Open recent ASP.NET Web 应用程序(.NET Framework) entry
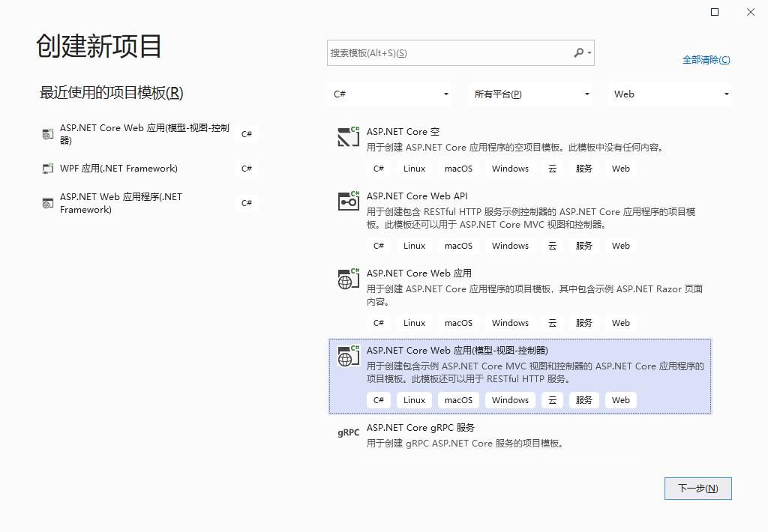The image size is (768, 532). pyautogui.click(x=121, y=203)
